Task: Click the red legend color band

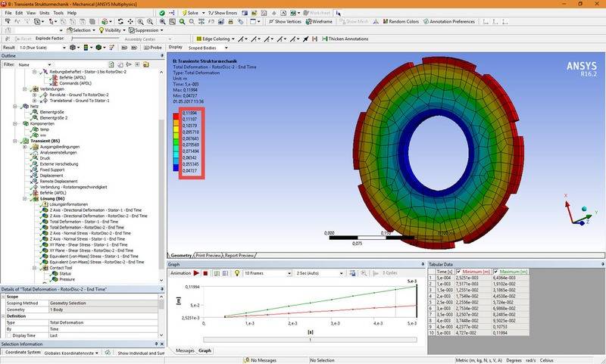Action: 176,116
